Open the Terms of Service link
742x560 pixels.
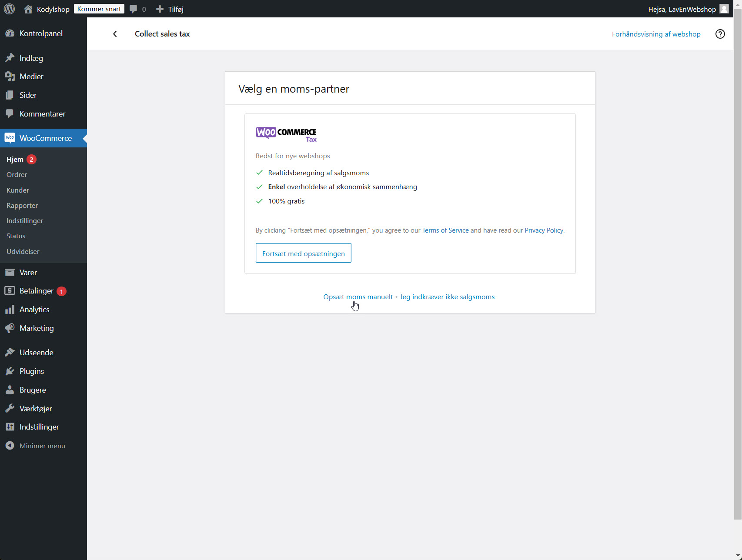[x=445, y=230]
